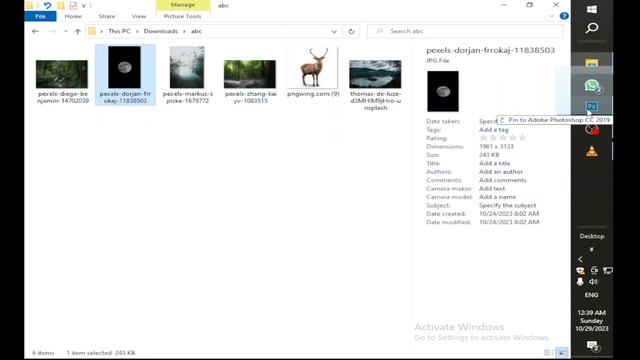The width and height of the screenshot is (640, 360).
Task: Select the Manage contextual tab
Action: point(183,5)
